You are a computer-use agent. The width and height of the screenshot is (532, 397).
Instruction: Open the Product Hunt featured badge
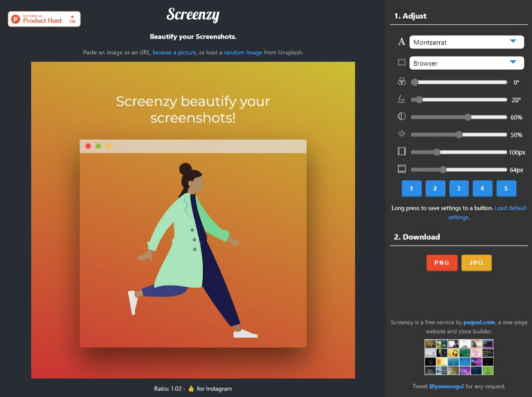(44, 19)
